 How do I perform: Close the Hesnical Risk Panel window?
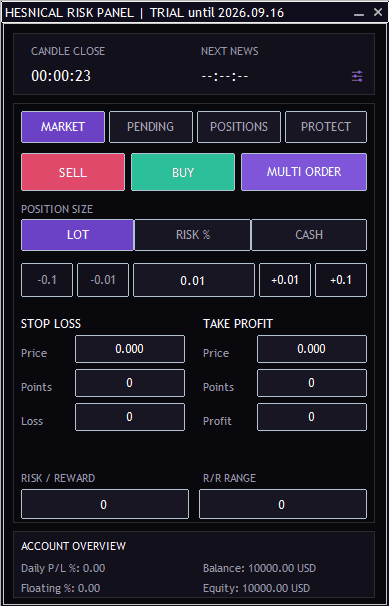(378, 12)
